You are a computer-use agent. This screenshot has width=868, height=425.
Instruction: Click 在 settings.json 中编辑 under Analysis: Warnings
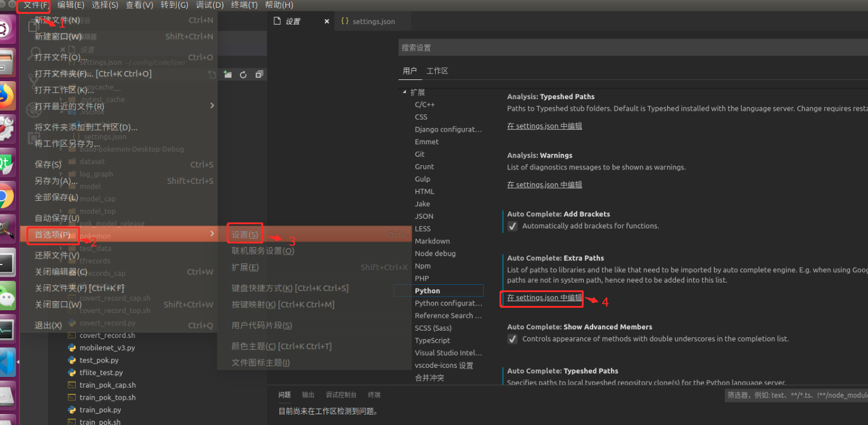(x=544, y=185)
